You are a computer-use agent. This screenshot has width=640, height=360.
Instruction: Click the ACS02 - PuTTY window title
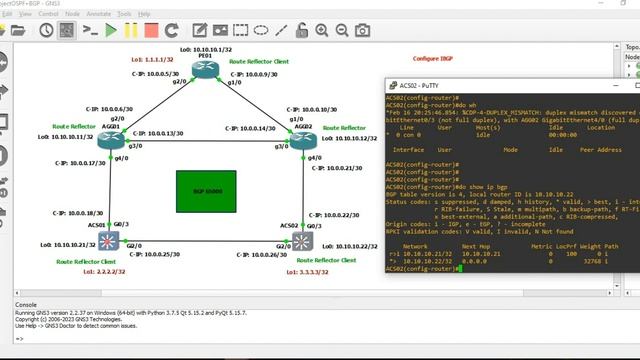click(419, 86)
